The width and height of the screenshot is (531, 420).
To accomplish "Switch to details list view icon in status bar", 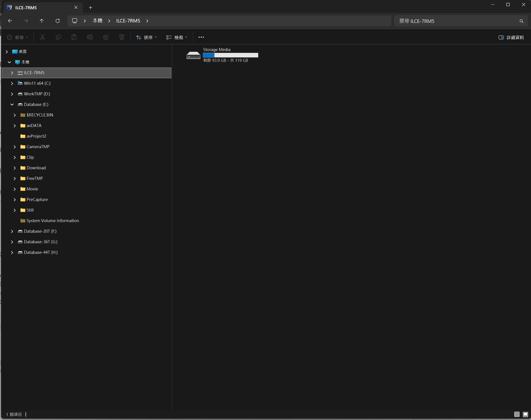I will click(x=517, y=414).
